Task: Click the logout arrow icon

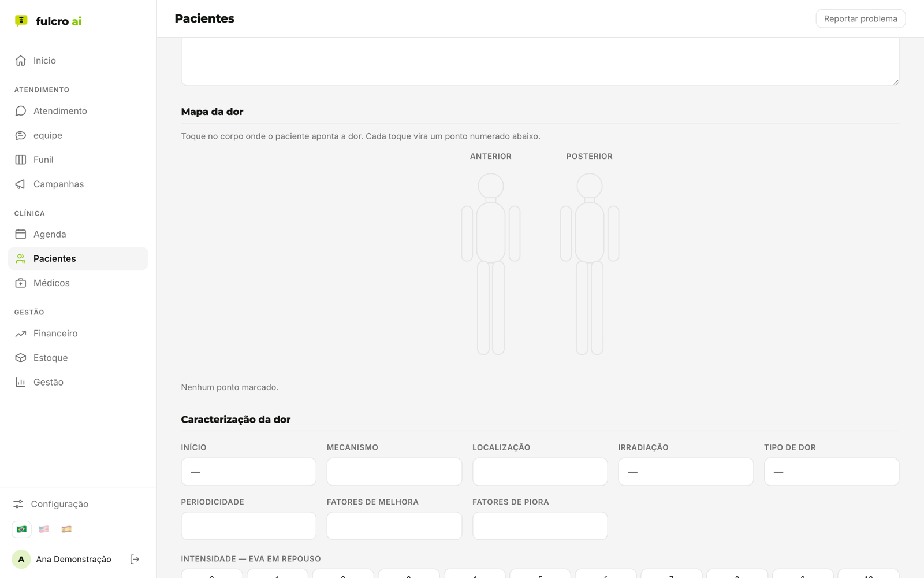Action: click(x=135, y=559)
